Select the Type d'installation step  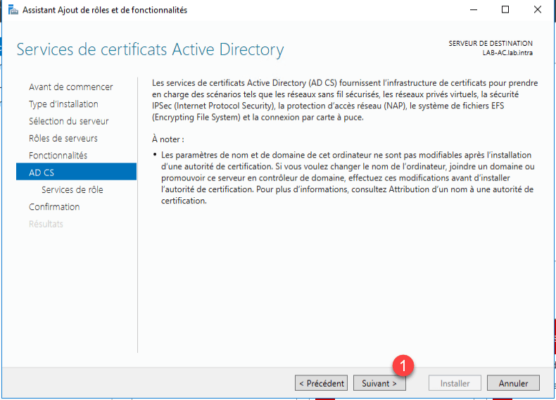[x=63, y=104]
